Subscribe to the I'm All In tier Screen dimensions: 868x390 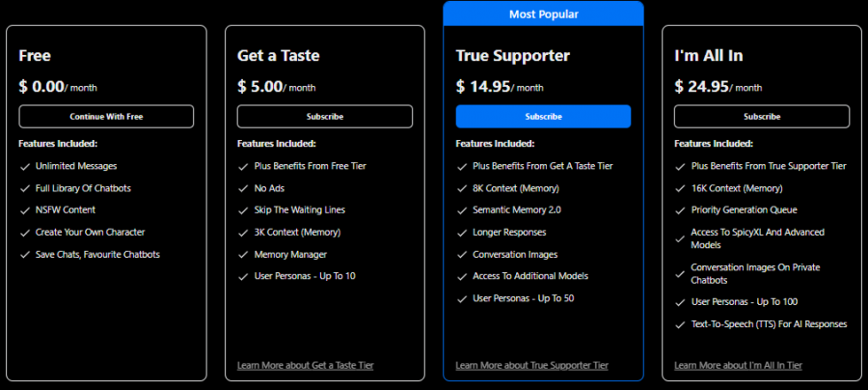(x=762, y=117)
